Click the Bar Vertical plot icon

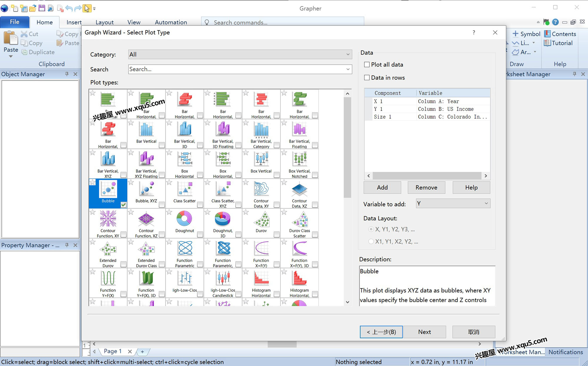[146, 130]
